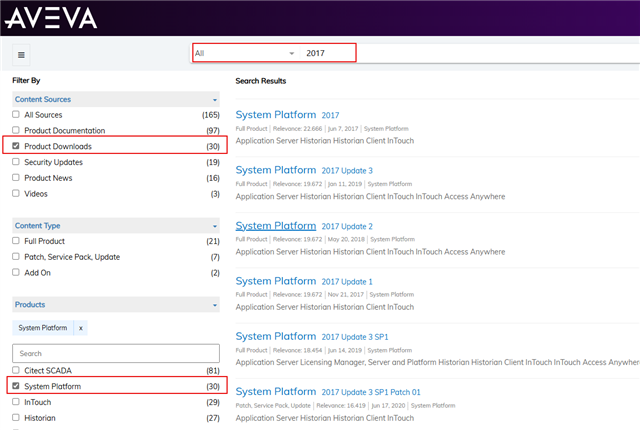Image resolution: width=640 pixels, height=430 pixels.
Task: Check the Full Product checkbox
Action: pos(16,241)
